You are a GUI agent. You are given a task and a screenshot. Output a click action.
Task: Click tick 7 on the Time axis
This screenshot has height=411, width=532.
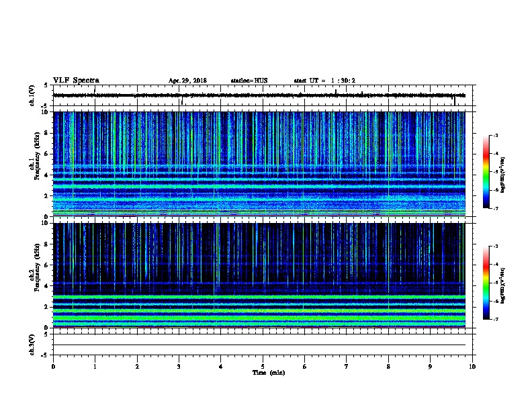[347, 367]
